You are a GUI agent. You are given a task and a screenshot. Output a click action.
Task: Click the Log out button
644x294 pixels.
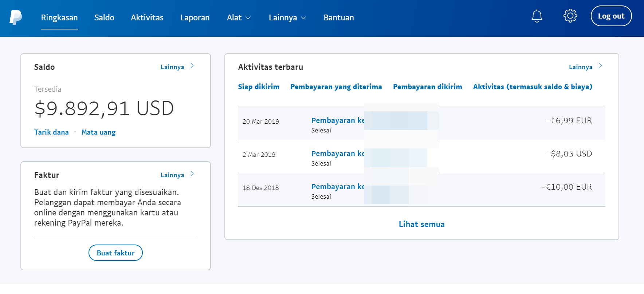tap(611, 16)
